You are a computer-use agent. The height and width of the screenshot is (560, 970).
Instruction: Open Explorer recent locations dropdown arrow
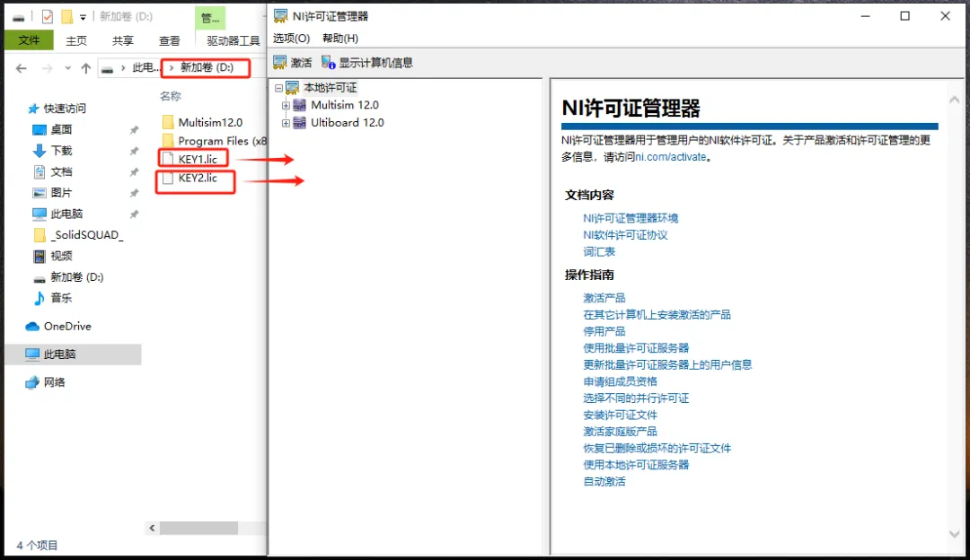click(x=67, y=68)
